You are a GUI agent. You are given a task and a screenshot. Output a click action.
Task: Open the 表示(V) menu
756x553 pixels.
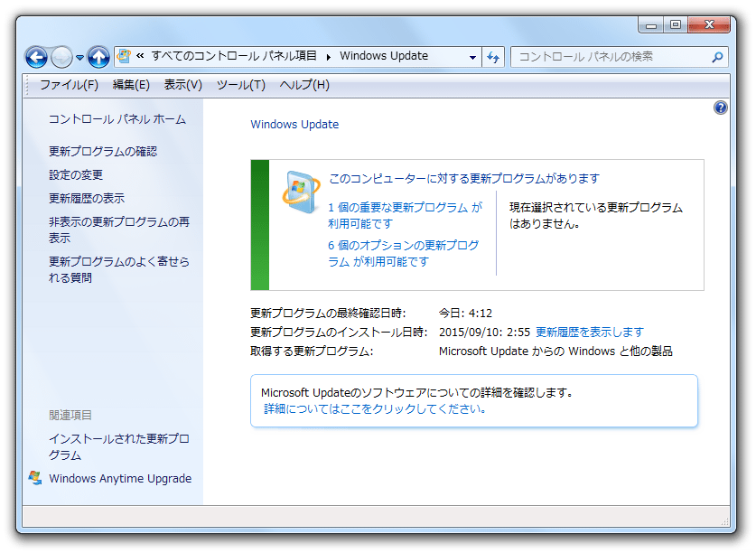pos(182,85)
